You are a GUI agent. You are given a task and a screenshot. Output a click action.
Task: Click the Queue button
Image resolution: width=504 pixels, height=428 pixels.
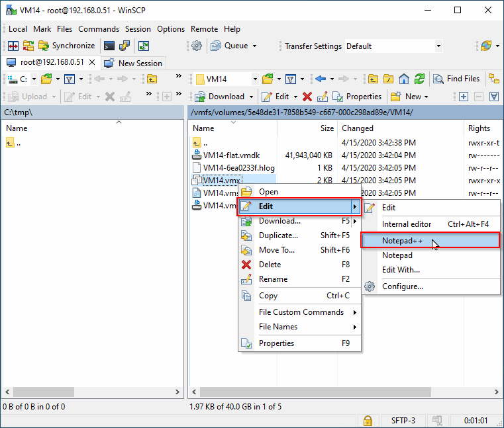pos(230,46)
